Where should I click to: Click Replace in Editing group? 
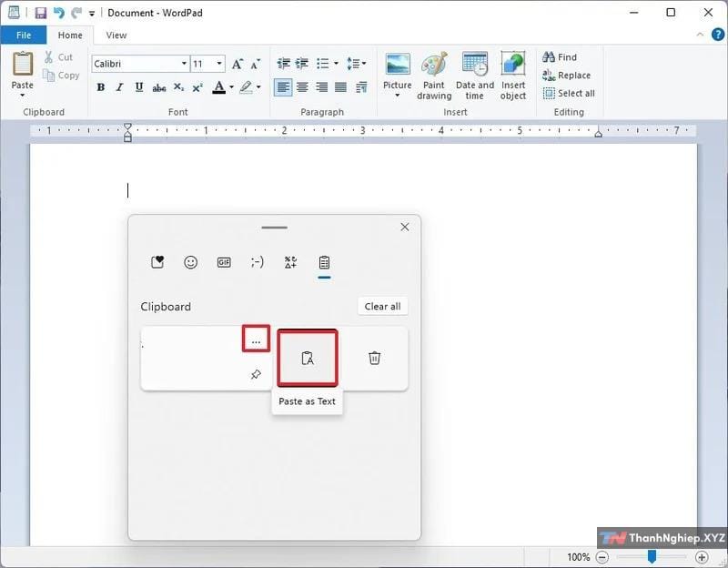(x=566, y=76)
